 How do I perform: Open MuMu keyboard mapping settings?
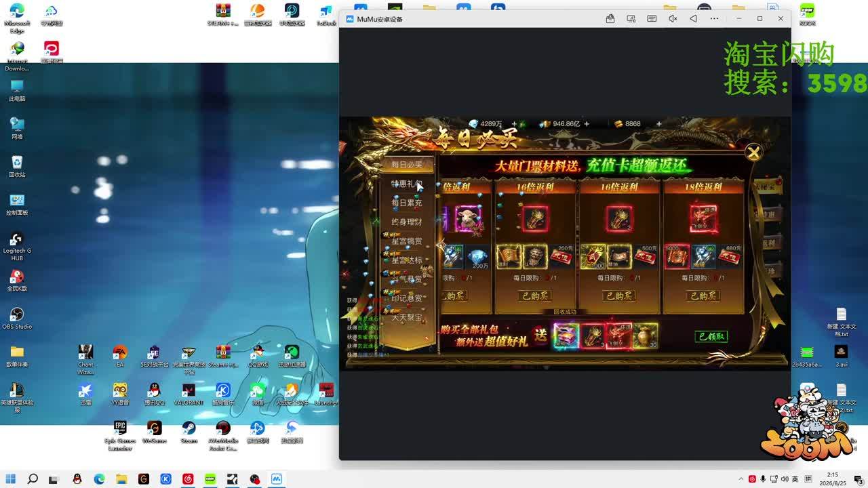652,19
